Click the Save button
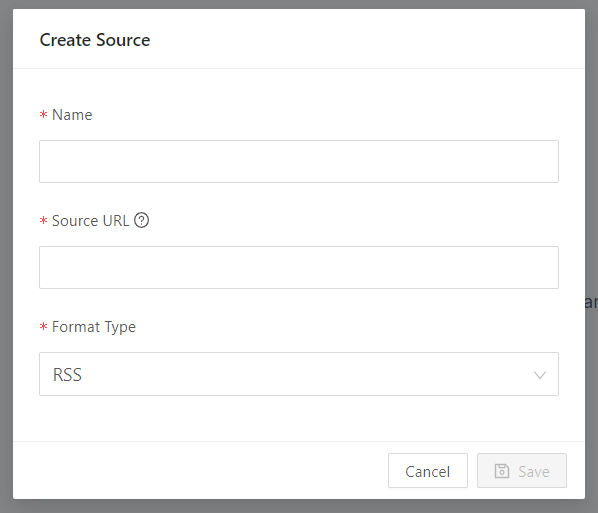Viewport: 598px width, 513px height. tap(522, 471)
